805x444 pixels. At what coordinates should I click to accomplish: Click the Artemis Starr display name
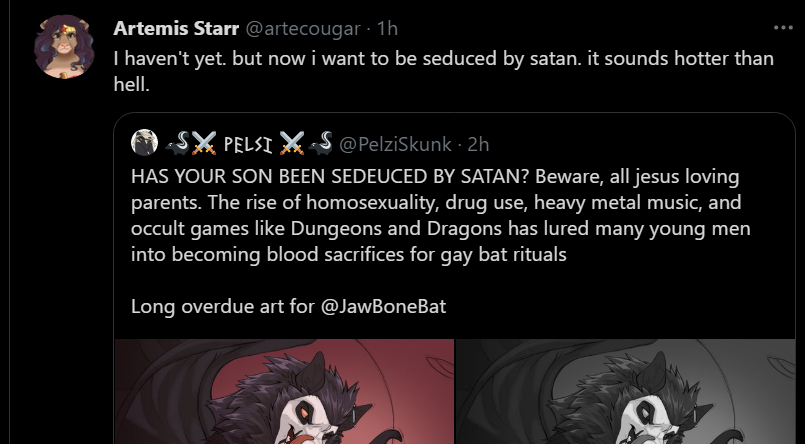pos(176,28)
